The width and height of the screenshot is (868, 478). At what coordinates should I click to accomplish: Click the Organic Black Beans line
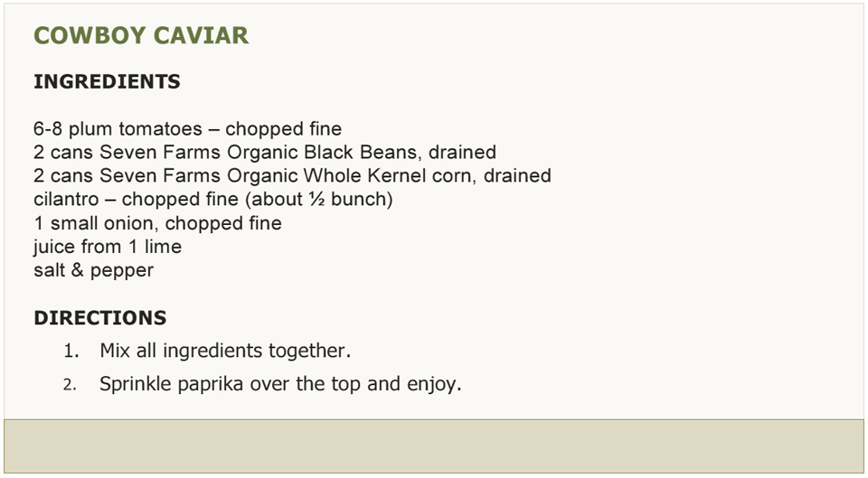point(265,152)
